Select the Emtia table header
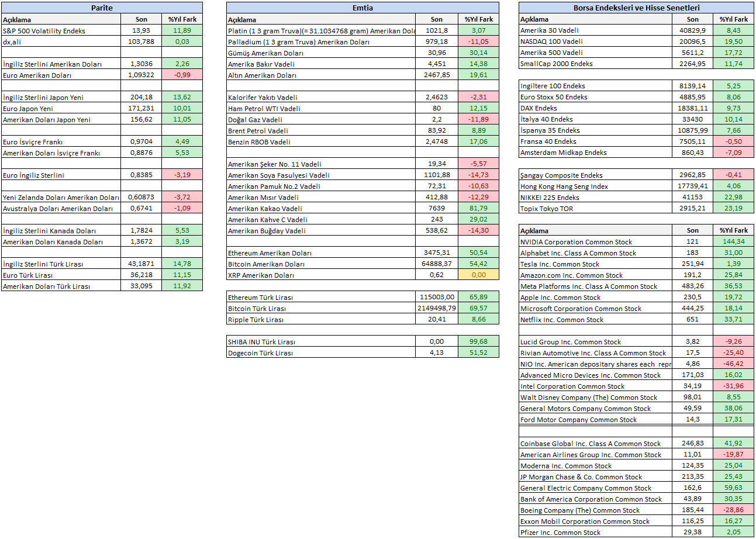This screenshot has height=539, width=756. 363,8
